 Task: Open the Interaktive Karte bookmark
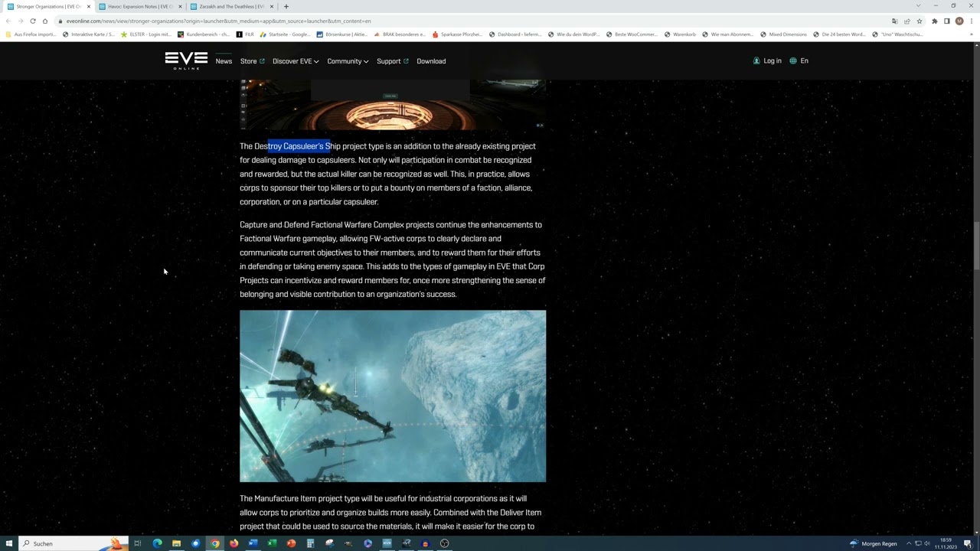pyautogui.click(x=89, y=34)
